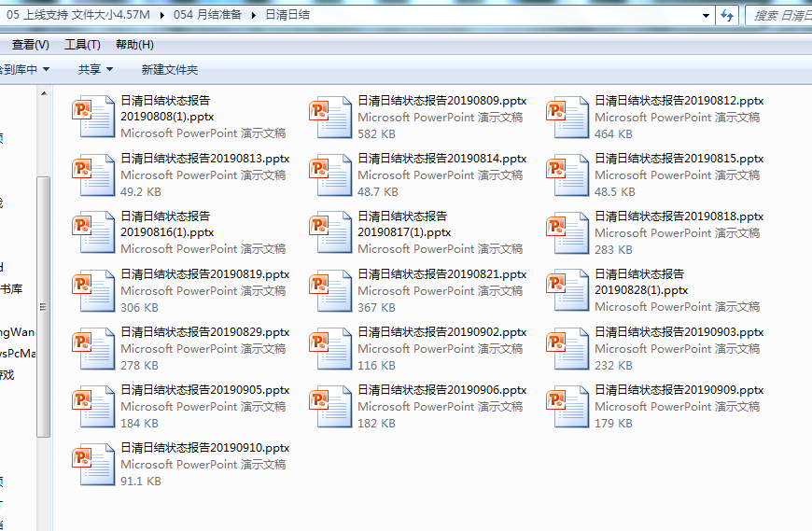Image resolution: width=812 pixels, height=531 pixels.
Task: Select the 日清日结状态报告20190812.pptx PowerPoint icon
Action: pos(570,118)
